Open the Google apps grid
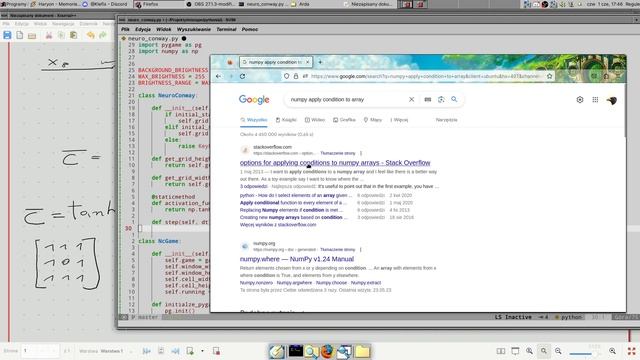Viewport: 640px width, 360px height. click(595, 100)
